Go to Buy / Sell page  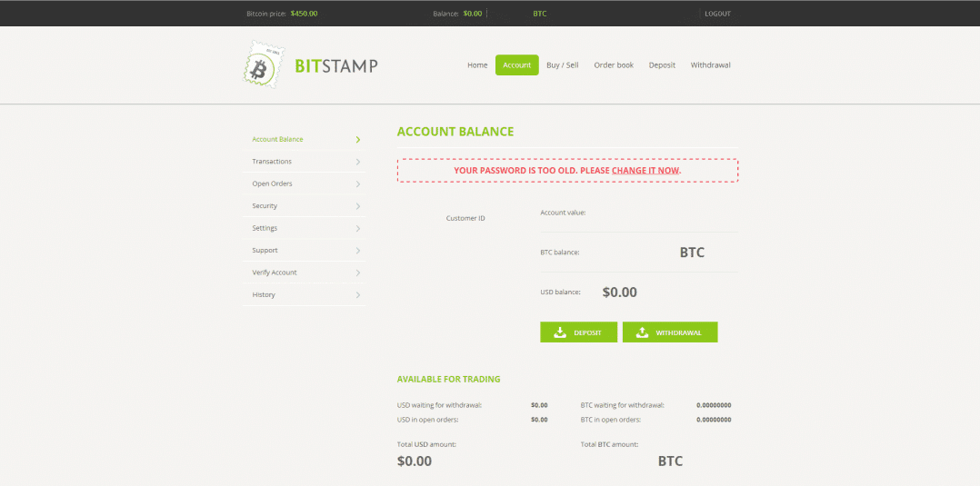tap(563, 65)
